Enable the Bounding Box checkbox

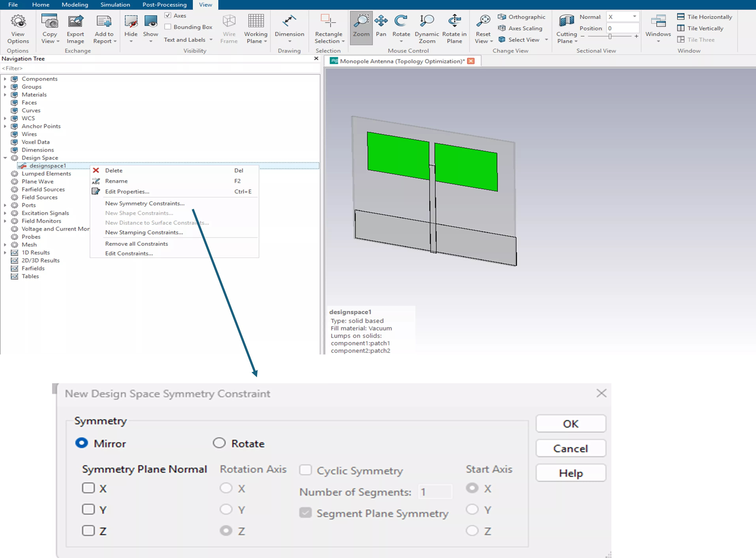168,27
